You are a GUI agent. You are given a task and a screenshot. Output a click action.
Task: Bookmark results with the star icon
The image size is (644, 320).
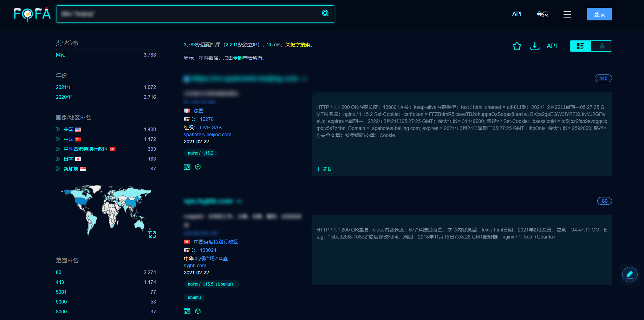coord(517,46)
